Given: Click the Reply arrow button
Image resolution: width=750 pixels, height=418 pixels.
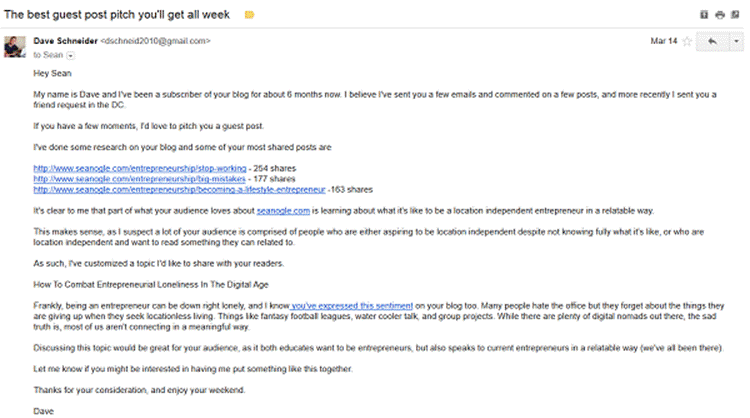Looking at the screenshot, I should tap(712, 41).
